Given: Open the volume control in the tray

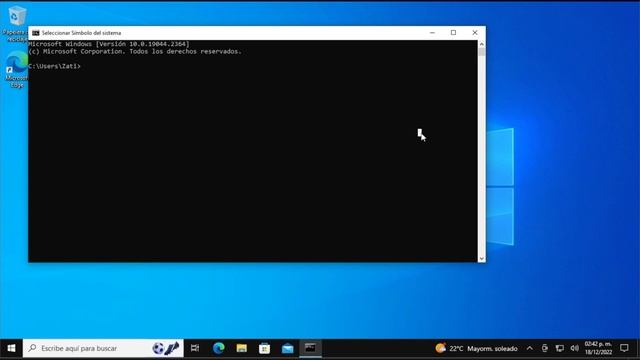Looking at the screenshot, I should tap(575, 348).
